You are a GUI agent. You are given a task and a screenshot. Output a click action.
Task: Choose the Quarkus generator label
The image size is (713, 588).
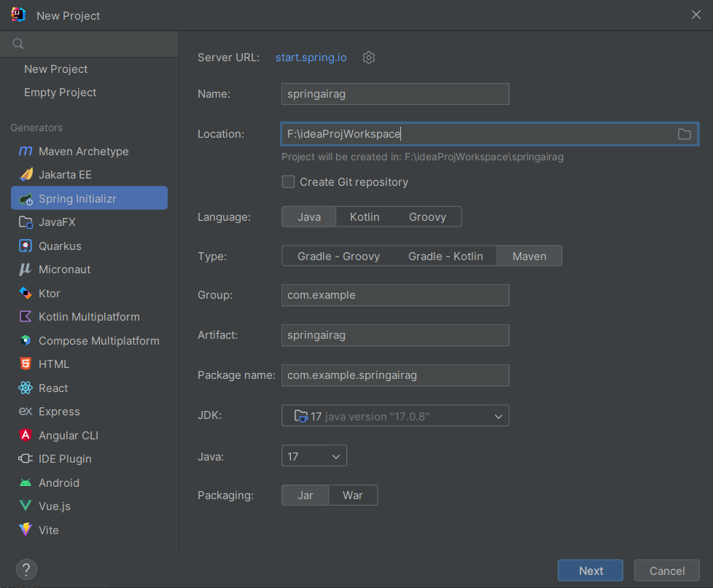tap(60, 246)
